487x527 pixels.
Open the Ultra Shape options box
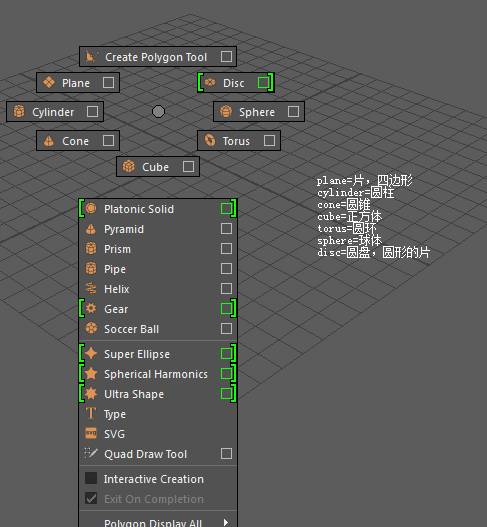click(x=226, y=393)
